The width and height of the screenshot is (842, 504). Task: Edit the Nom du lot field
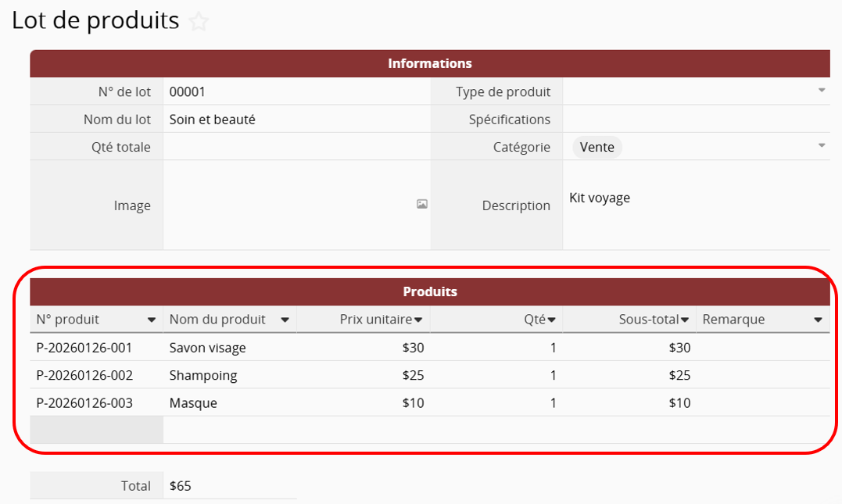296,120
